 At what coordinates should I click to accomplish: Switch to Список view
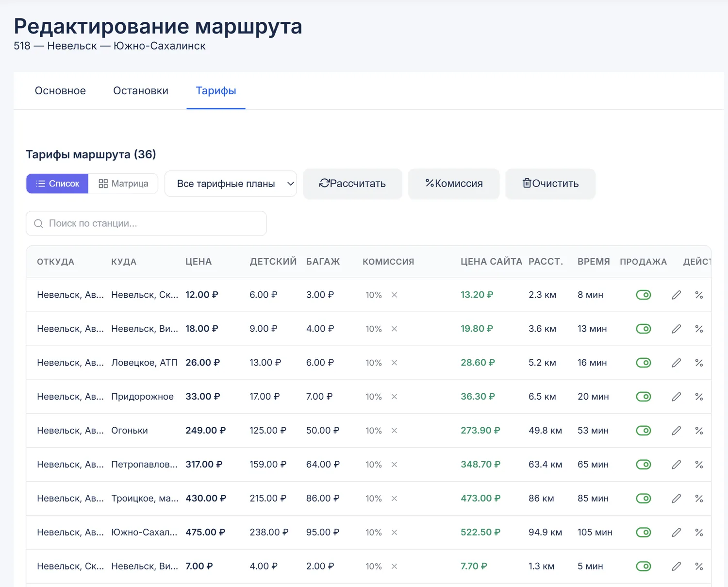click(x=57, y=184)
